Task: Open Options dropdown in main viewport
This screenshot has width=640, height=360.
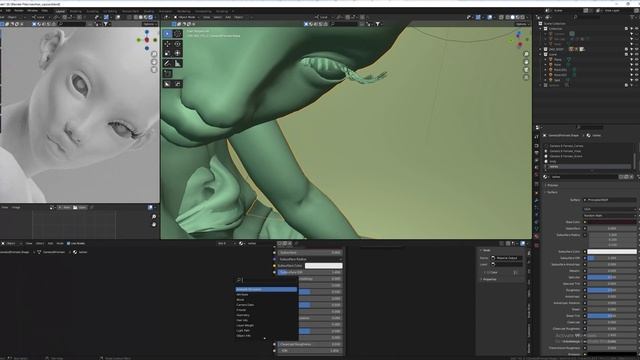Action: [522, 24]
